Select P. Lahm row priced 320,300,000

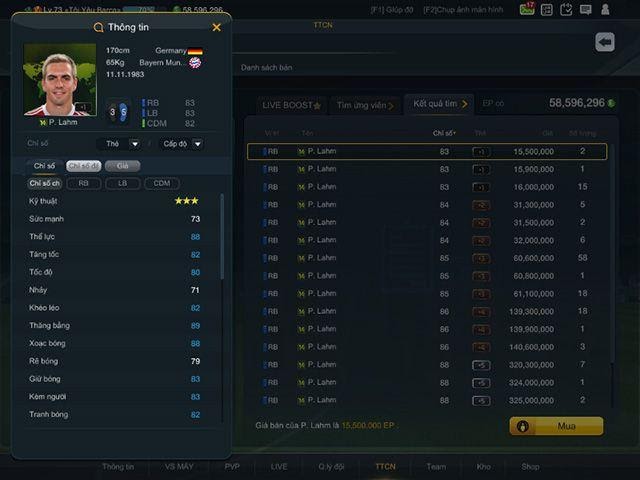[427, 364]
